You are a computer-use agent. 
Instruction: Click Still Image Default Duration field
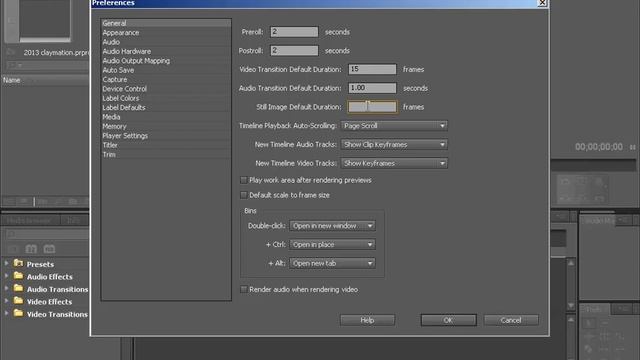tap(372, 107)
